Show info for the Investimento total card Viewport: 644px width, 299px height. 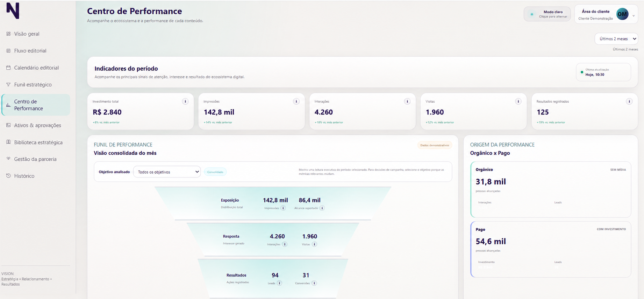[185, 102]
